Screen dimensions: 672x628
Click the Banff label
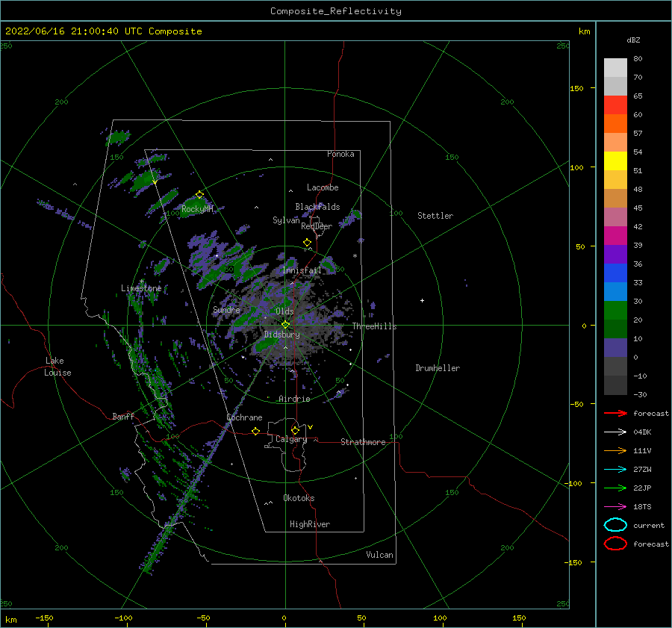click(123, 416)
